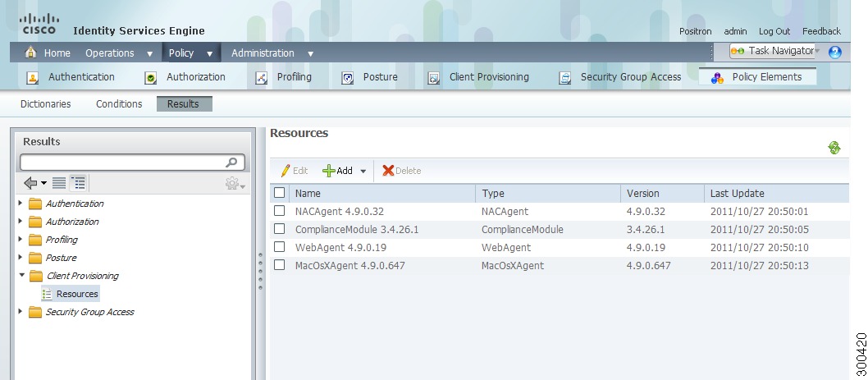Expand the Authentication tree node
The height and width of the screenshot is (380, 868).
coord(21,204)
